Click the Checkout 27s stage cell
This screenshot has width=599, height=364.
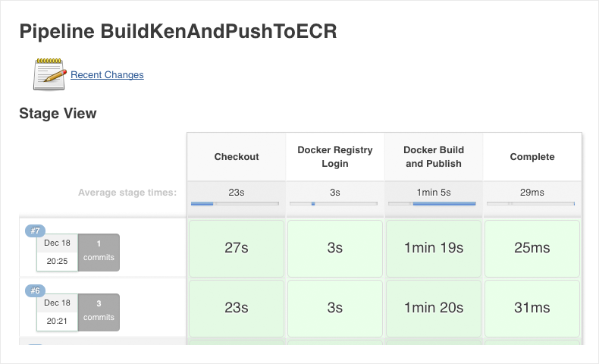click(x=237, y=248)
